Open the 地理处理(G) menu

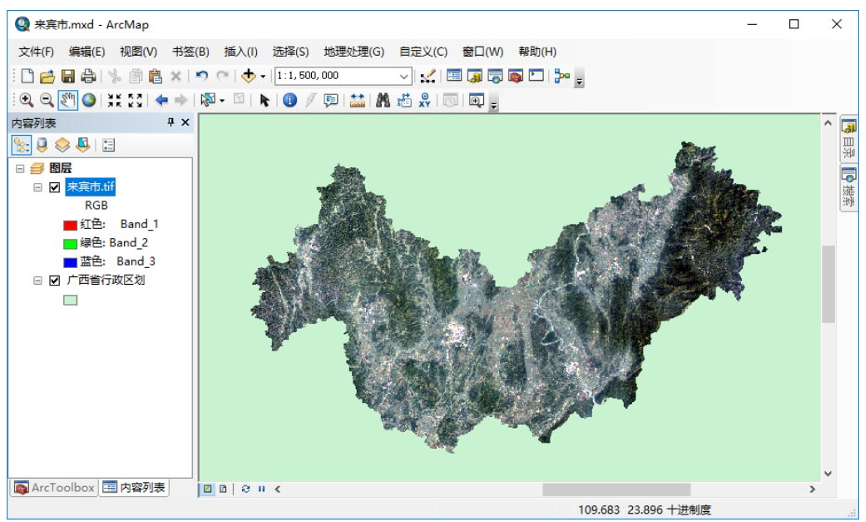click(354, 52)
